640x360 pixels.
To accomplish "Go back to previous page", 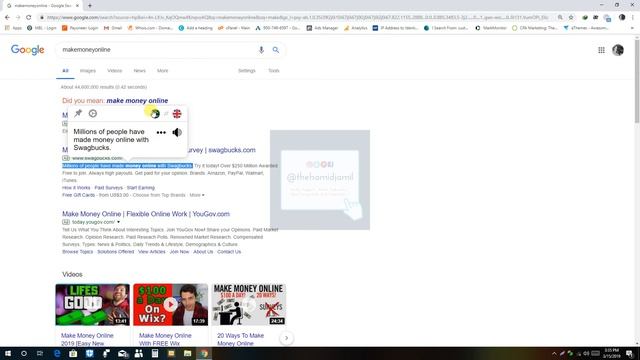I will pyautogui.click(x=7, y=17).
